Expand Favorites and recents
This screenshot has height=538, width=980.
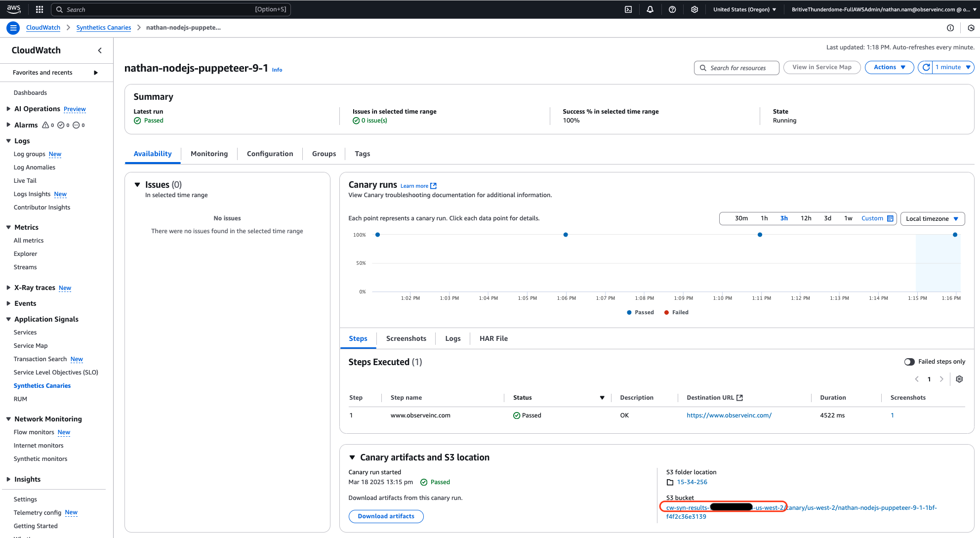point(96,73)
